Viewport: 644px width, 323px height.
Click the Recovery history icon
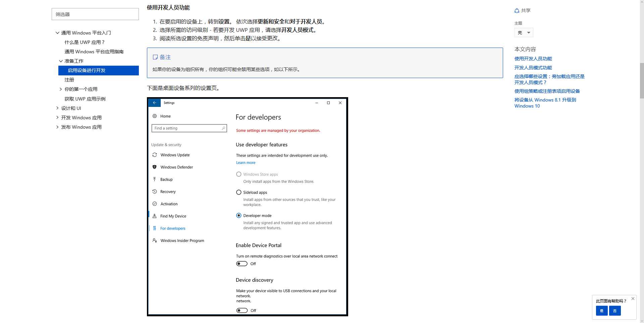click(155, 192)
